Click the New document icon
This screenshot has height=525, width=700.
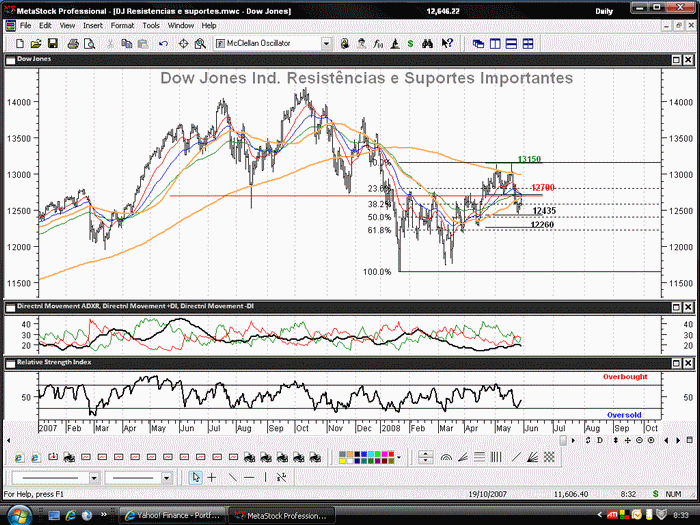pos(20,44)
